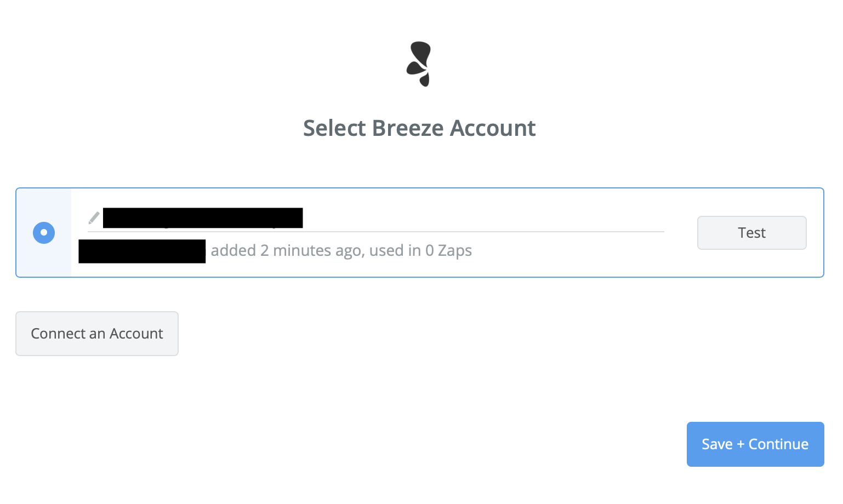Image resolution: width=843 pixels, height=504 pixels.
Task: Click the 'used in 0 Zaps' text
Action: 420,251
